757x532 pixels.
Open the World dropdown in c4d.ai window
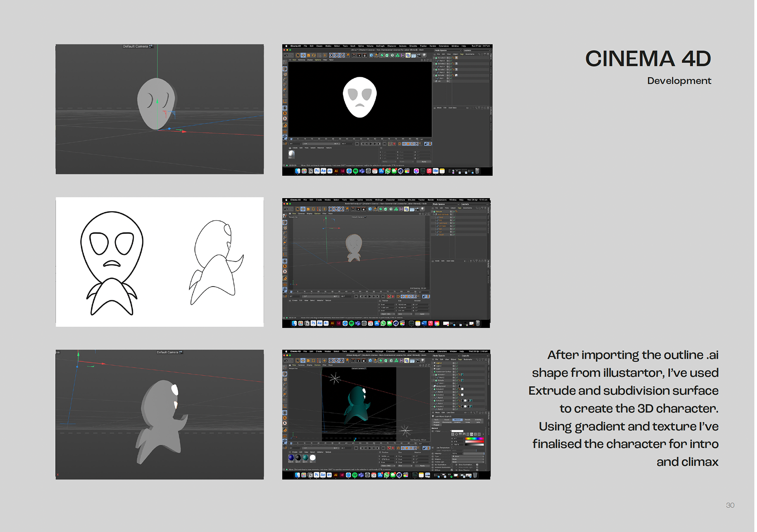[389, 162]
